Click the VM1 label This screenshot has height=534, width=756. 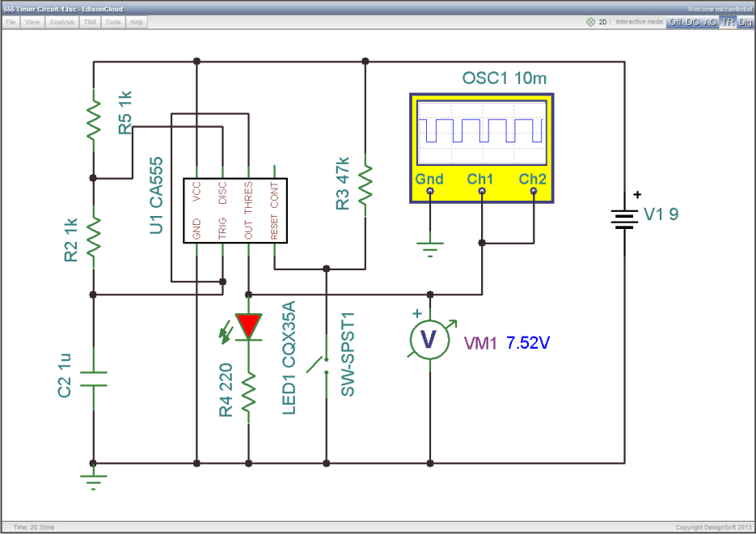pos(480,343)
